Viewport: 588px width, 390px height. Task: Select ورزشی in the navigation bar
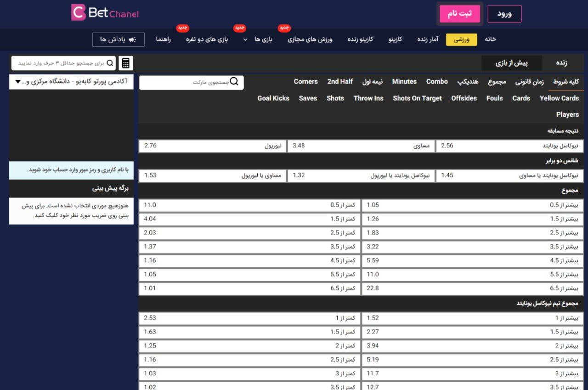[x=461, y=40]
